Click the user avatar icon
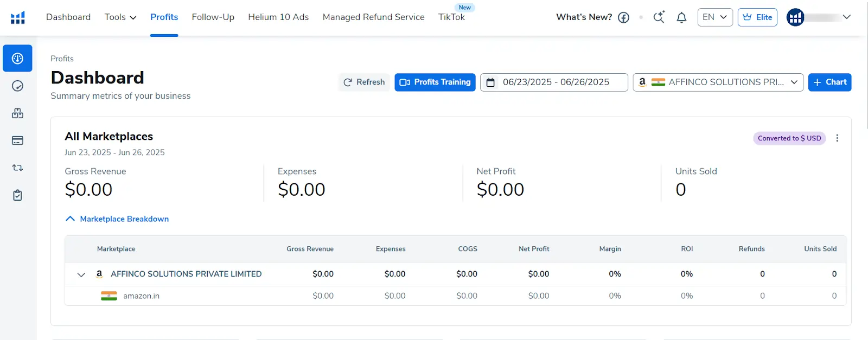This screenshot has width=868, height=340. click(795, 17)
